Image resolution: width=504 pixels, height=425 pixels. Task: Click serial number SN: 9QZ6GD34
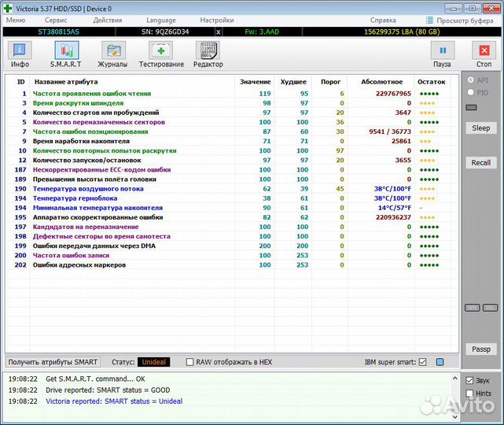coord(165,31)
